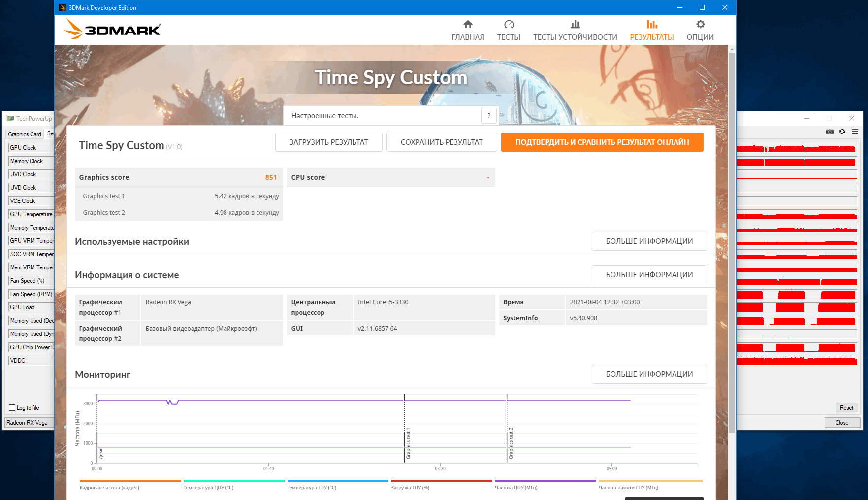This screenshot has height=500, width=868.
Task: Open ТЕСТЫ УСТОЙЧИВОСТИ tab
Action: point(575,31)
